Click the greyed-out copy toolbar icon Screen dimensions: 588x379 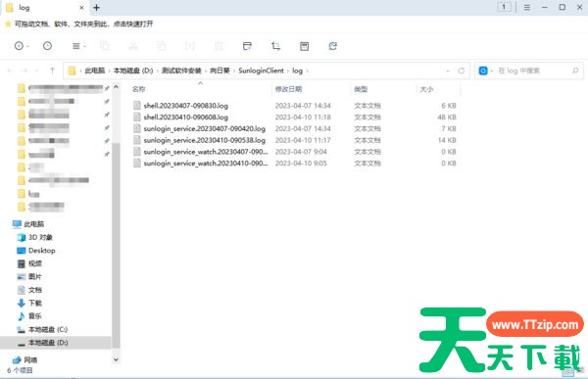pyautogui.click(x=104, y=46)
